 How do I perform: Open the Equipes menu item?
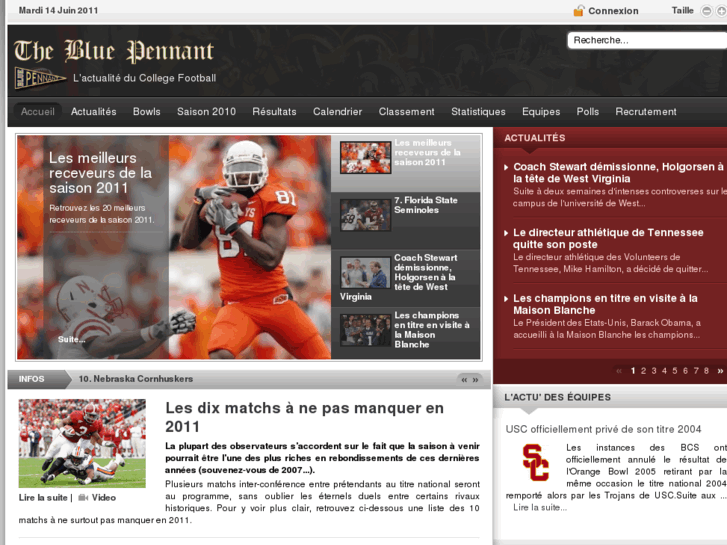click(541, 112)
